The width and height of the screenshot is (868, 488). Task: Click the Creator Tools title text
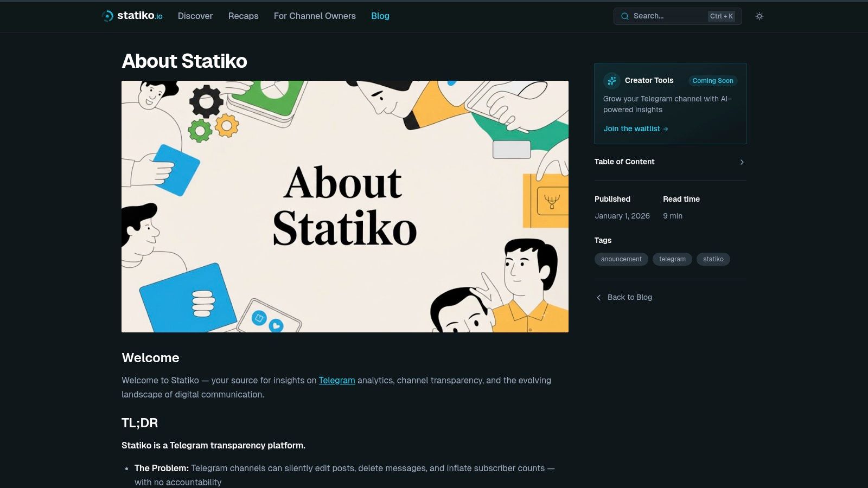tap(649, 80)
